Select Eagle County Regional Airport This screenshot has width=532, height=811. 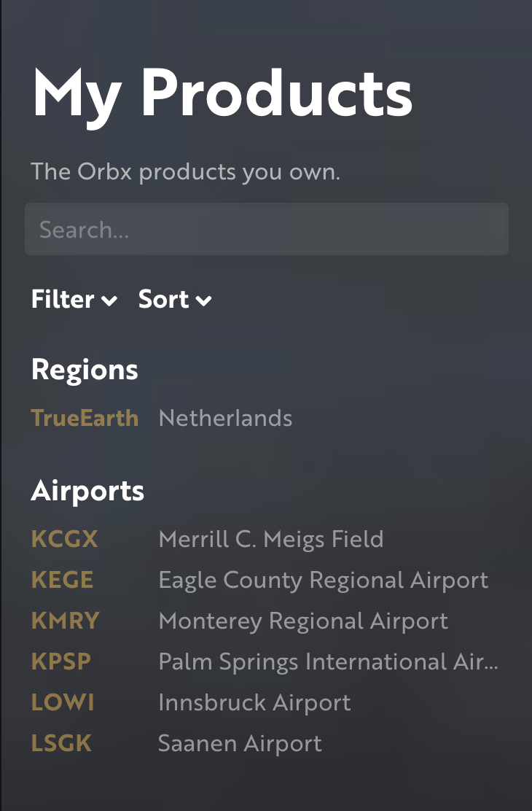(x=323, y=581)
